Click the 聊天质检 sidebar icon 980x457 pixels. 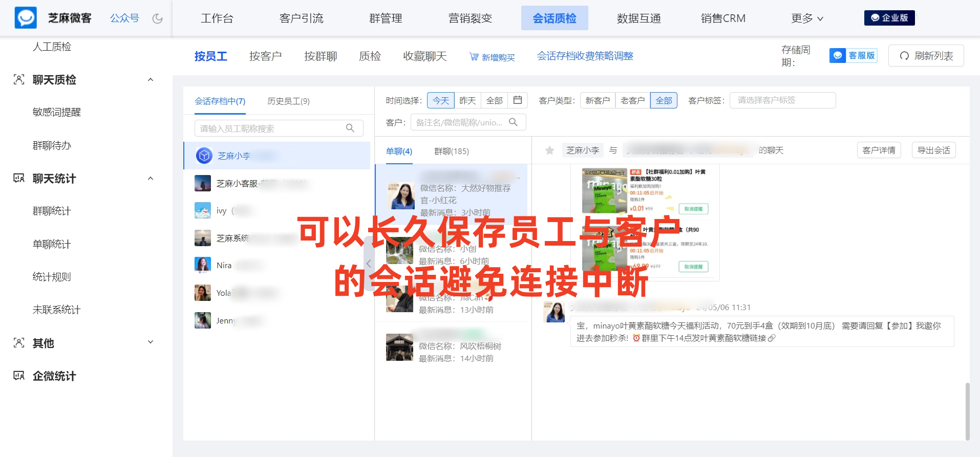(x=19, y=79)
